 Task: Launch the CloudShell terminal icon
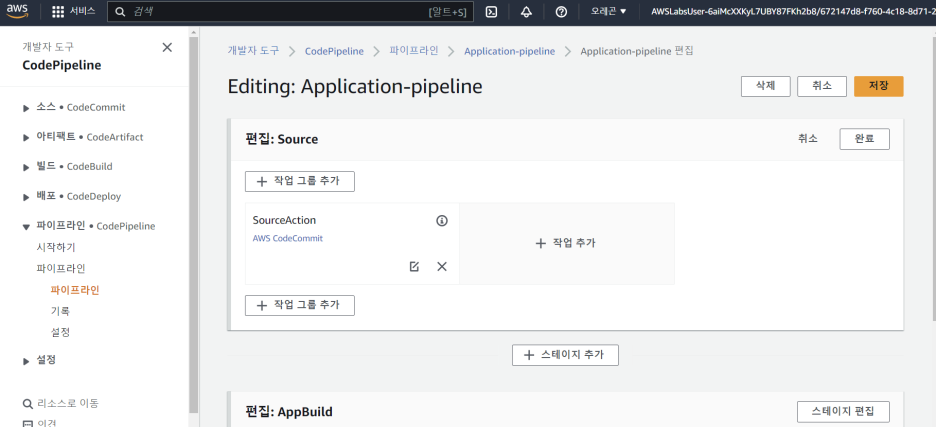click(491, 12)
